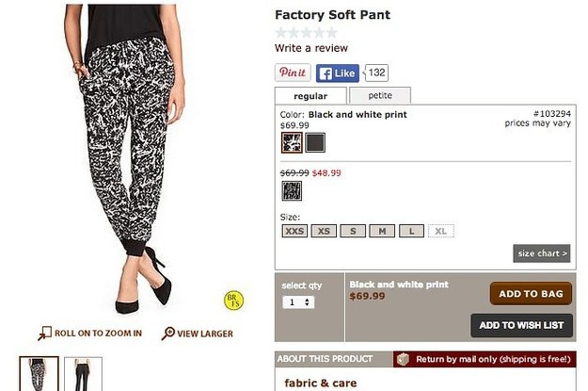Select size XS

click(x=323, y=231)
